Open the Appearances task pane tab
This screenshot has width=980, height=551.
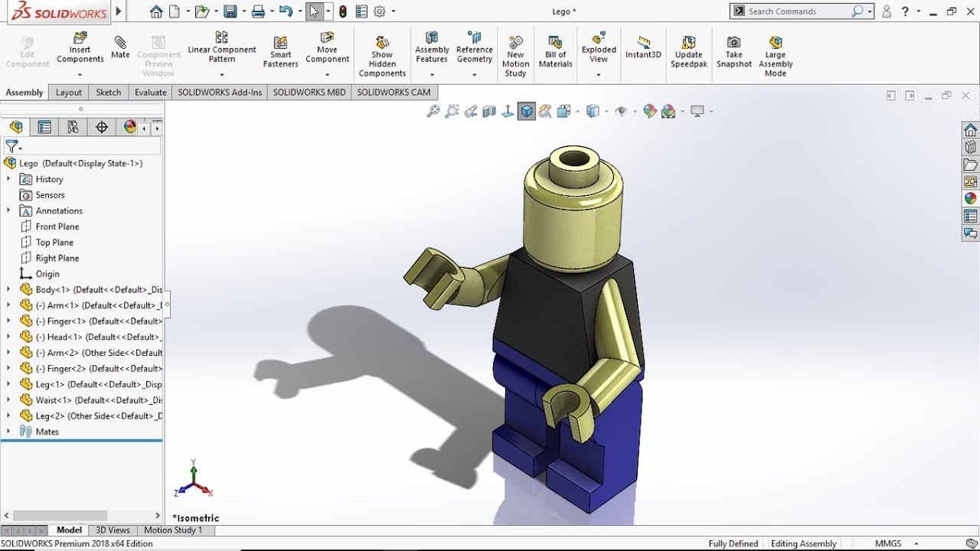click(970, 199)
